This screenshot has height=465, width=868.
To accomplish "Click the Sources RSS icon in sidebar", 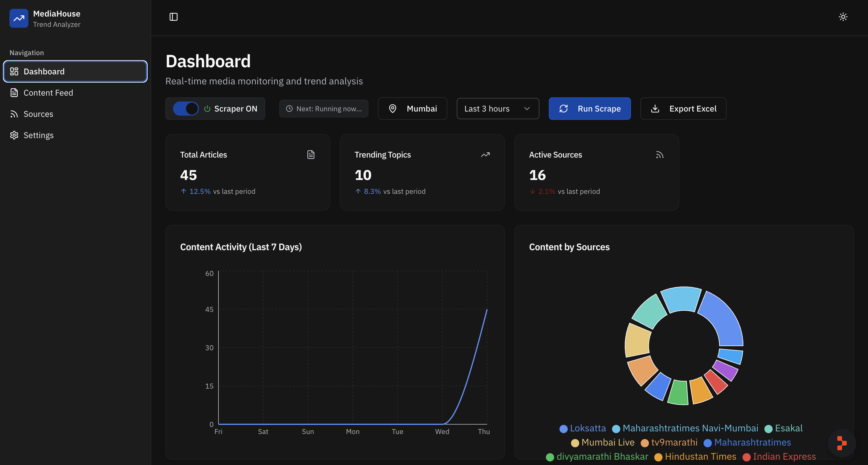I will pos(14,114).
